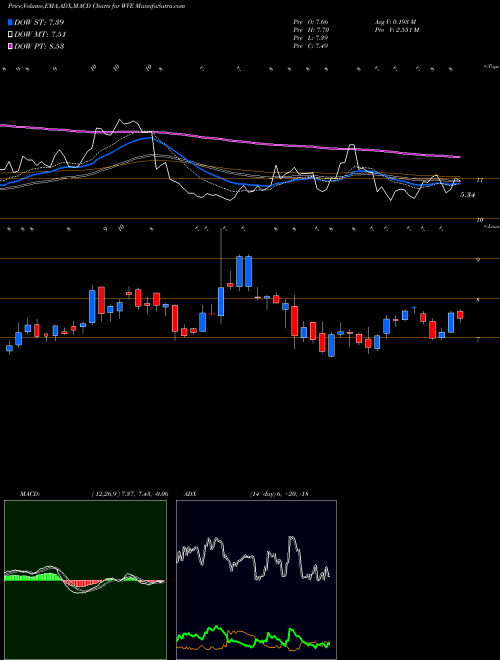Click the 'MACD:' panel heading
Screen dimensions: 500x660
point(30,494)
